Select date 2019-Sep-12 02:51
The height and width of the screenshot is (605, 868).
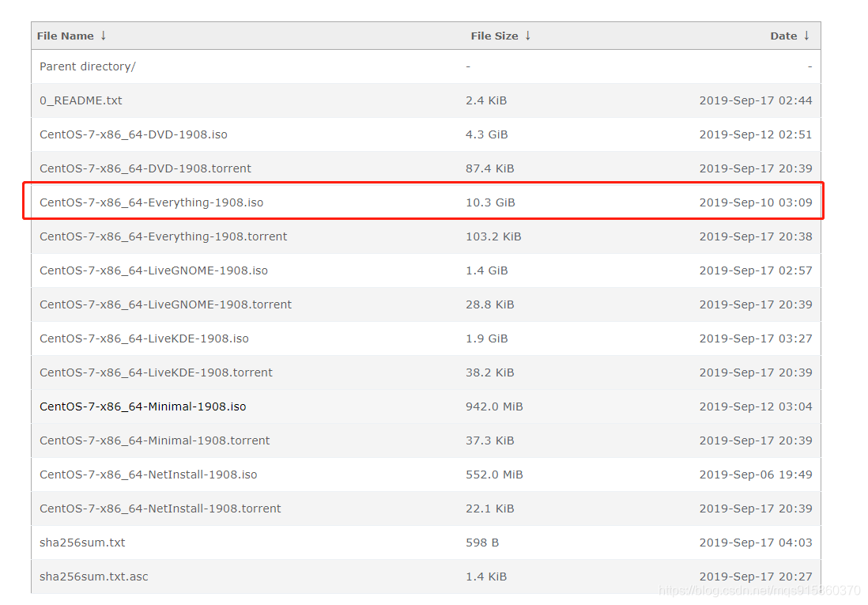point(756,134)
